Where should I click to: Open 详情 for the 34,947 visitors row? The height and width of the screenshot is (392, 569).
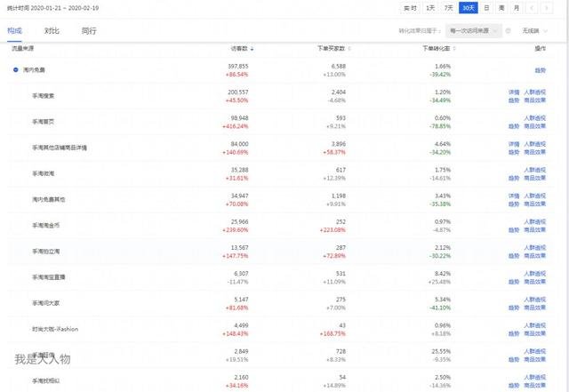[x=514, y=196]
